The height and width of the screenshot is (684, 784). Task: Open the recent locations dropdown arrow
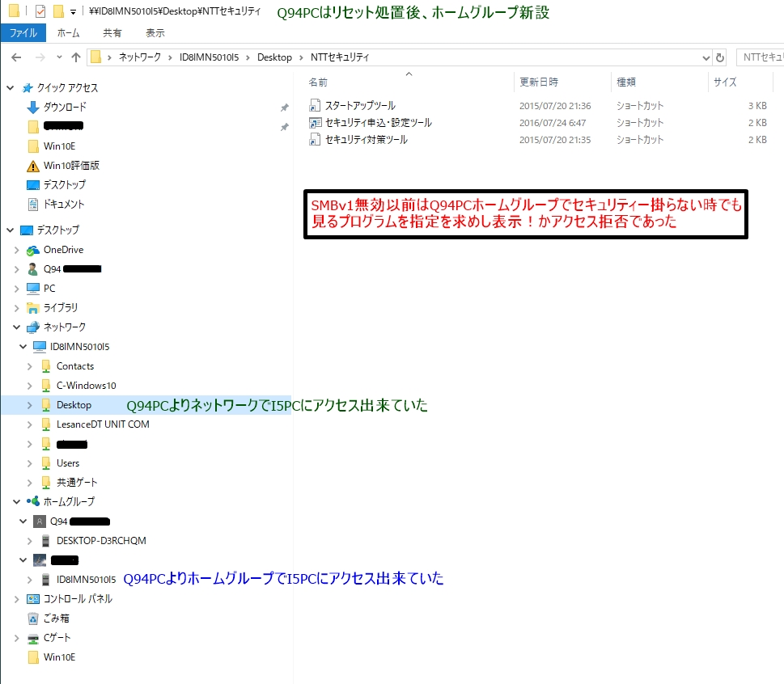click(60, 57)
